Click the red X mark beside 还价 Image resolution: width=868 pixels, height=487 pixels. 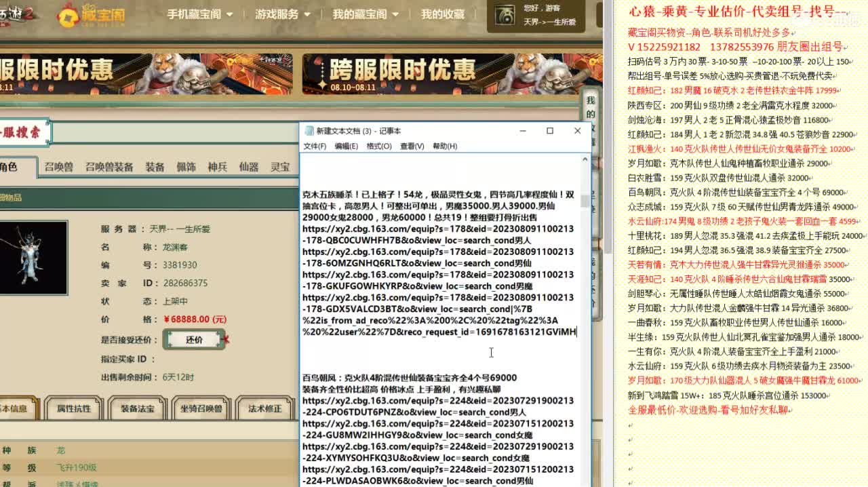[x=226, y=339]
